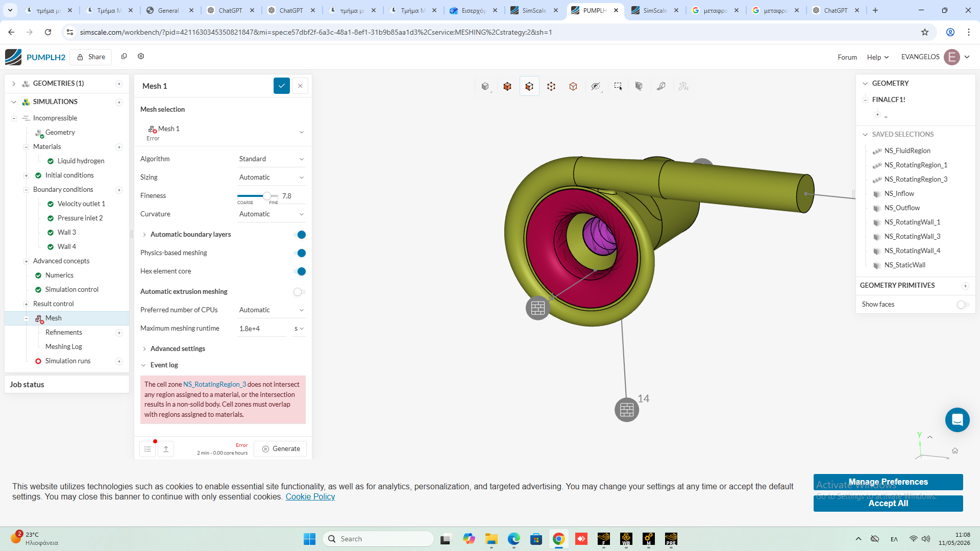Activate the box select tool
The image size is (980, 551).
pos(618,86)
